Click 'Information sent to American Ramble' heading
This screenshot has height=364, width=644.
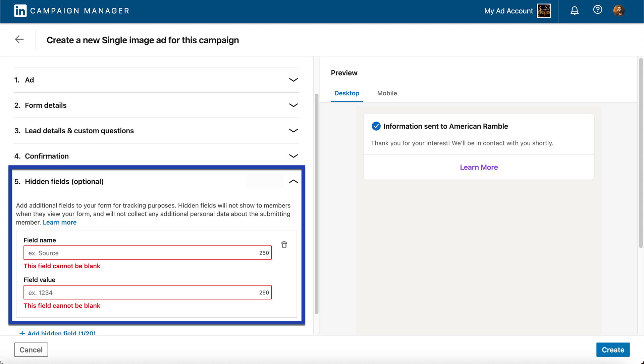tap(445, 126)
